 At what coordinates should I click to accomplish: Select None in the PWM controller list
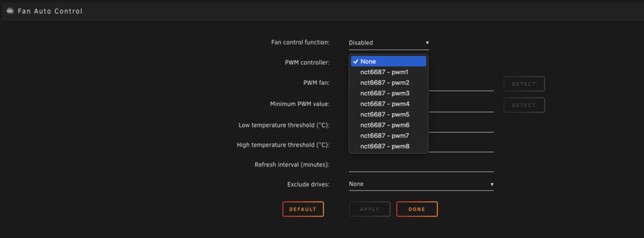click(x=388, y=62)
